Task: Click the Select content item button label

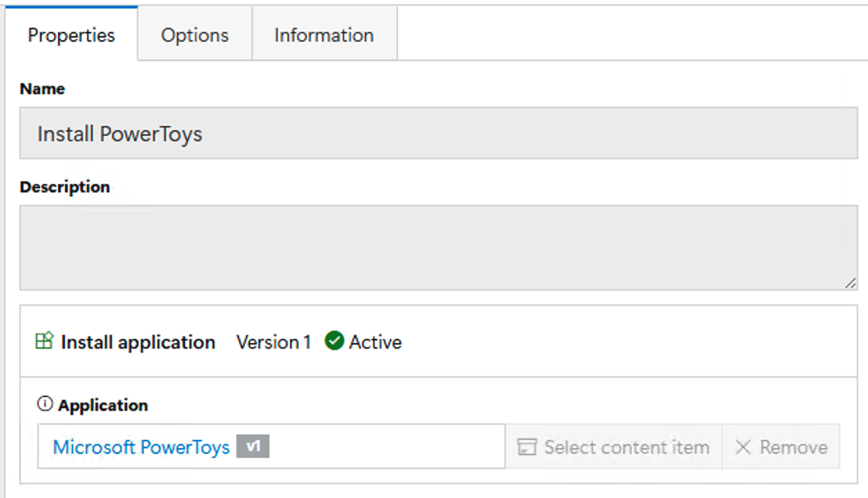Action: (x=627, y=447)
